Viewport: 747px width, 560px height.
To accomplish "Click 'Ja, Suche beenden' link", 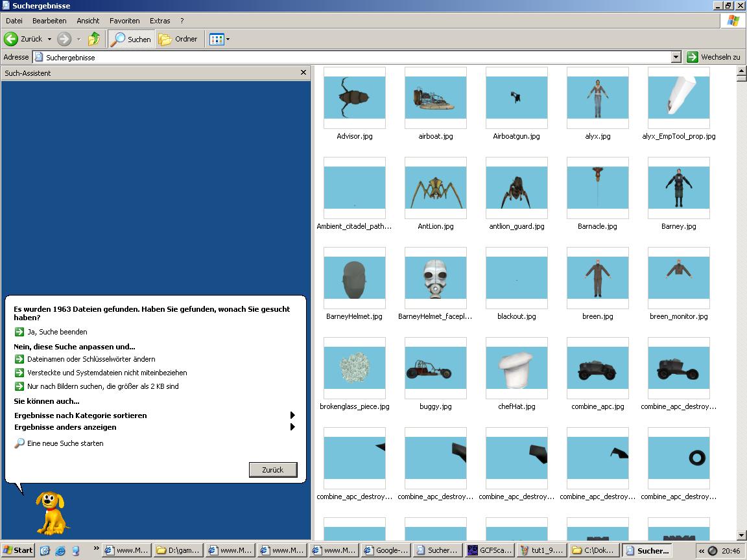I will point(57,332).
